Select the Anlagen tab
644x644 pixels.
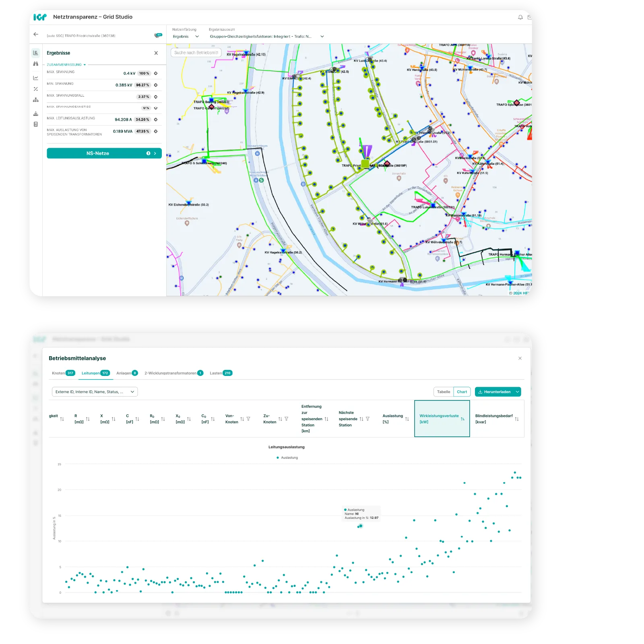click(127, 373)
